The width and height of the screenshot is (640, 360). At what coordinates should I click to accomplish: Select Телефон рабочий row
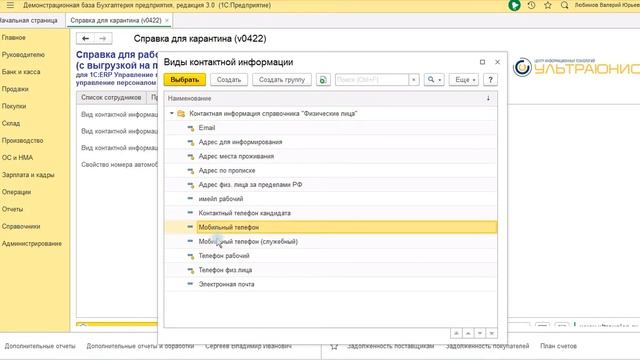(331, 256)
